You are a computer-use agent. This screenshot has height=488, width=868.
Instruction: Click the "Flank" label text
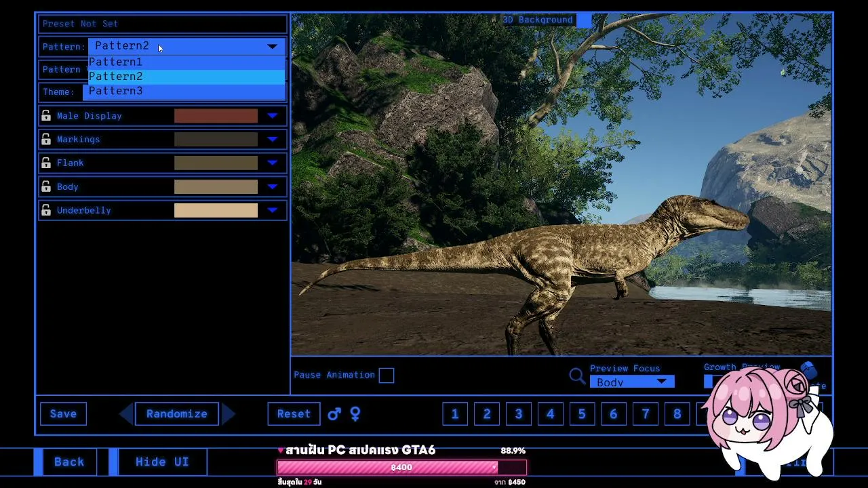(71, 163)
